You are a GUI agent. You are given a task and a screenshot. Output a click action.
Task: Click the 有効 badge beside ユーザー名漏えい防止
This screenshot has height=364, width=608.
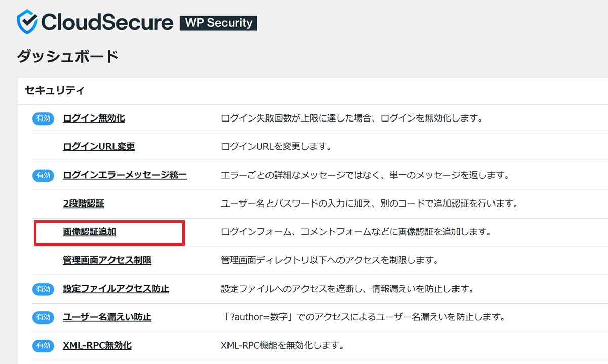43,317
